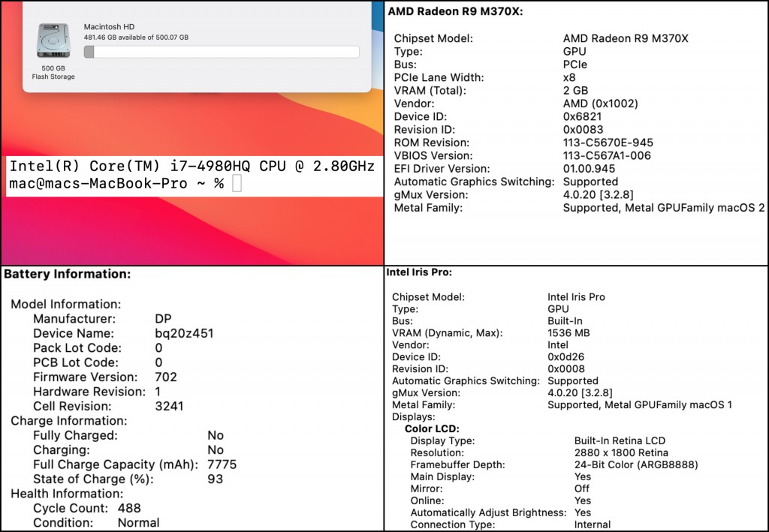This screenshot has height=532, width=769.
Task: Click the 'Automatically Adjust Brightness:' label
Action: (x=488, y=513)
